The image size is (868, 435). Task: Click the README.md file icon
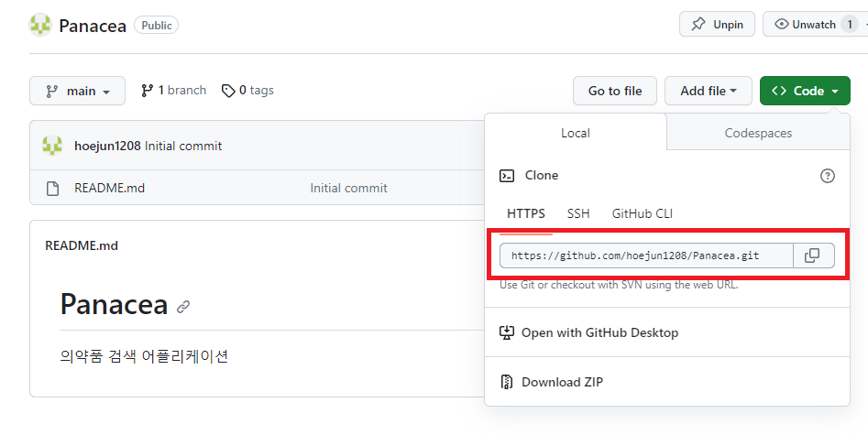point(52,188)
